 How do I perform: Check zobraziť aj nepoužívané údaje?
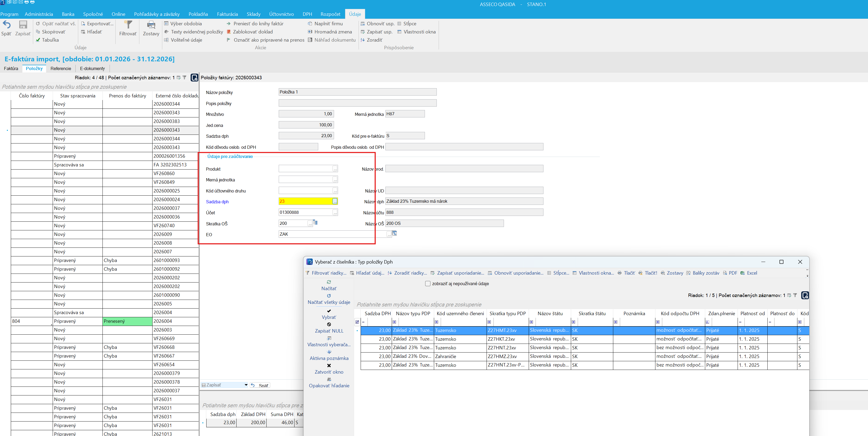[428, 284]
